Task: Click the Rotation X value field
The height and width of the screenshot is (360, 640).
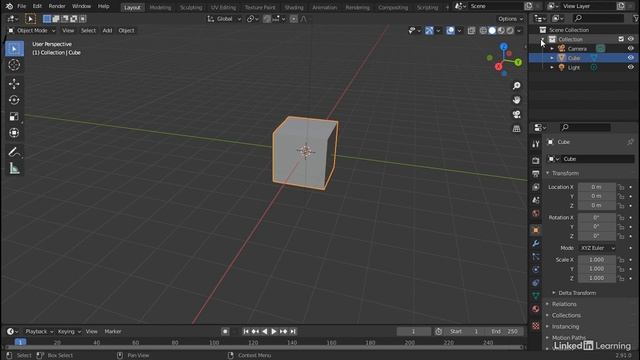Action: 597,218
